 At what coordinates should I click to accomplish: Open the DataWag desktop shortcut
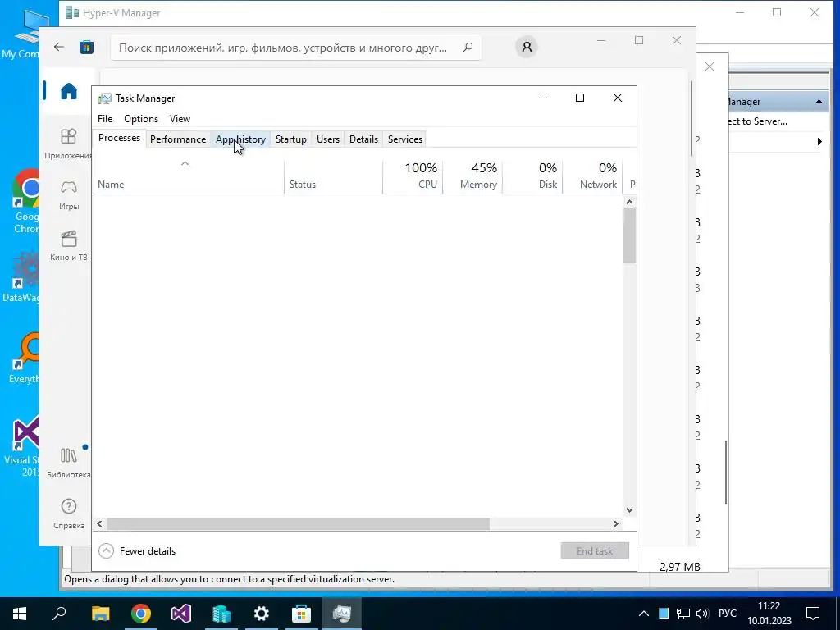pyautogui.click(x=21, y=277)
